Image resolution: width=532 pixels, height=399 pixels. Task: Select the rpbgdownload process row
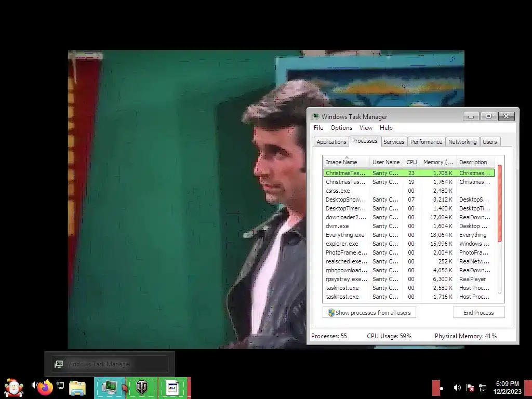pos(409,270)
